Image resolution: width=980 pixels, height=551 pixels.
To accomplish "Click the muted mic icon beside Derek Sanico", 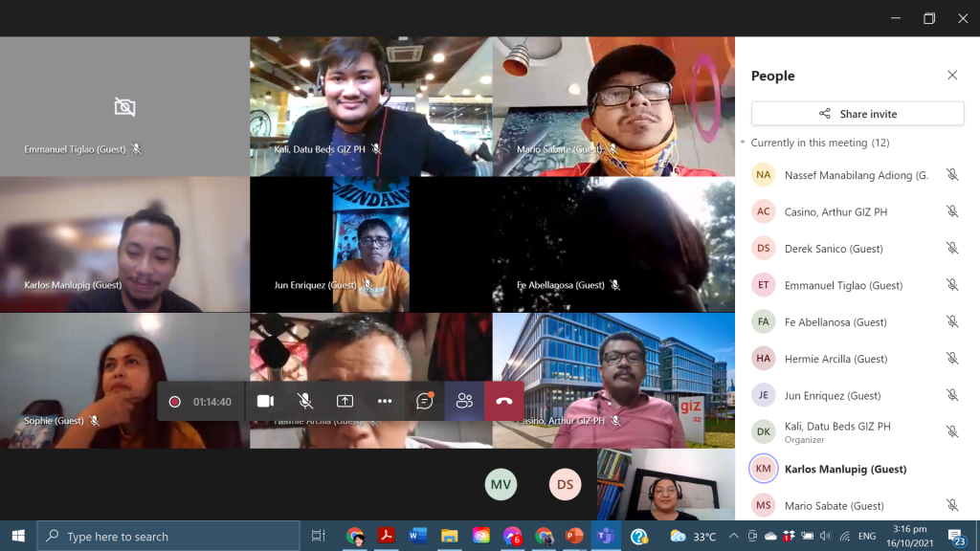I will (951, 249).
